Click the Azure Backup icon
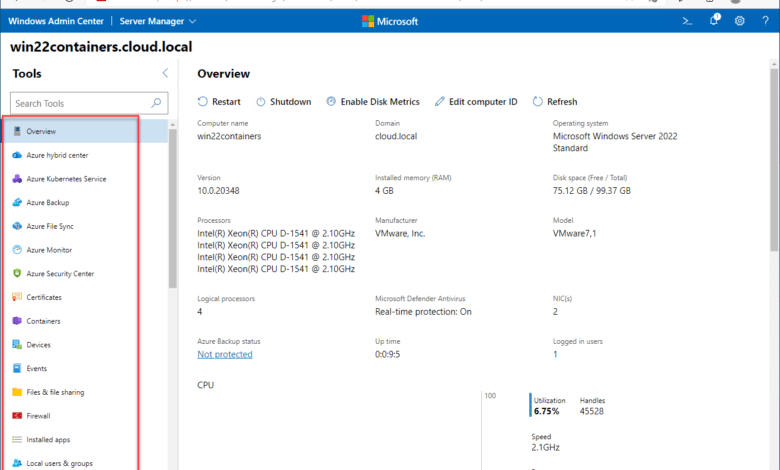The image size is (780, 470). (17, 202)
